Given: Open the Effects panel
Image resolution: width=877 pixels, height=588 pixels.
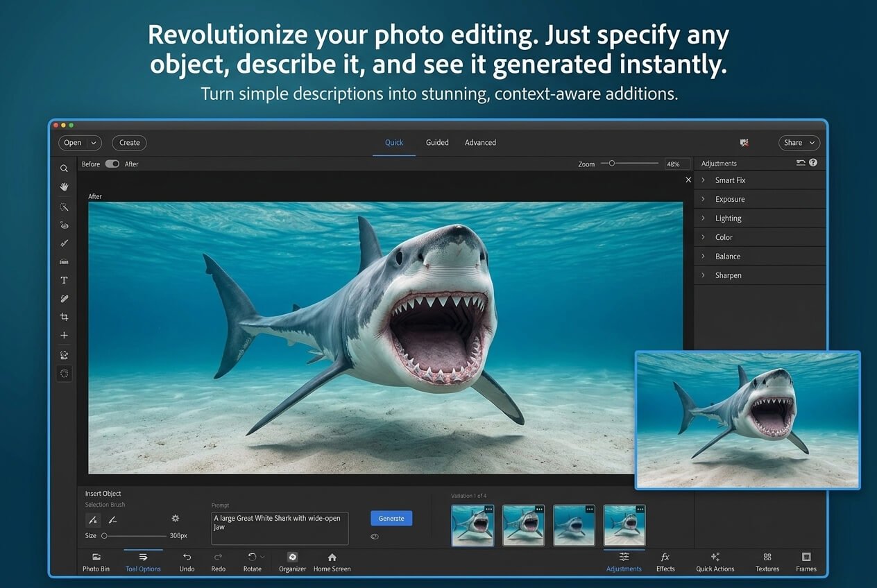Looking at the screenshot, I should [665, 562].
